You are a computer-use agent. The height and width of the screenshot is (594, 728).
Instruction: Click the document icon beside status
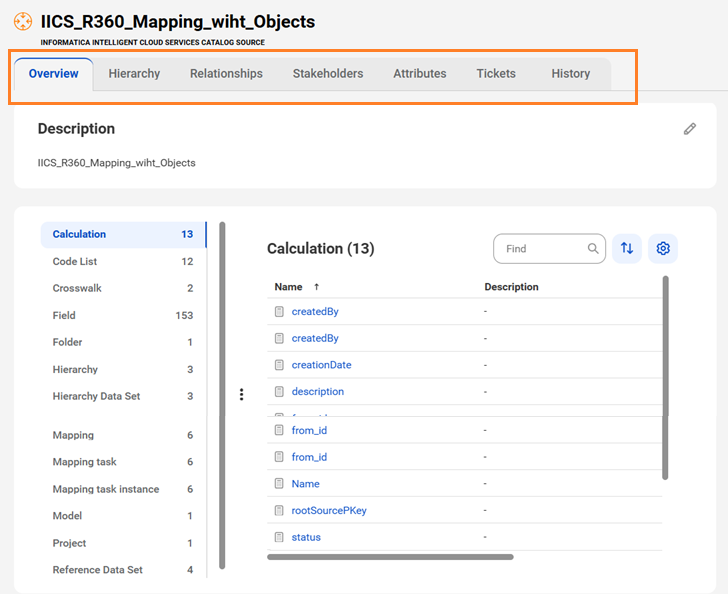pyautogui.click(x=279, y=537)
